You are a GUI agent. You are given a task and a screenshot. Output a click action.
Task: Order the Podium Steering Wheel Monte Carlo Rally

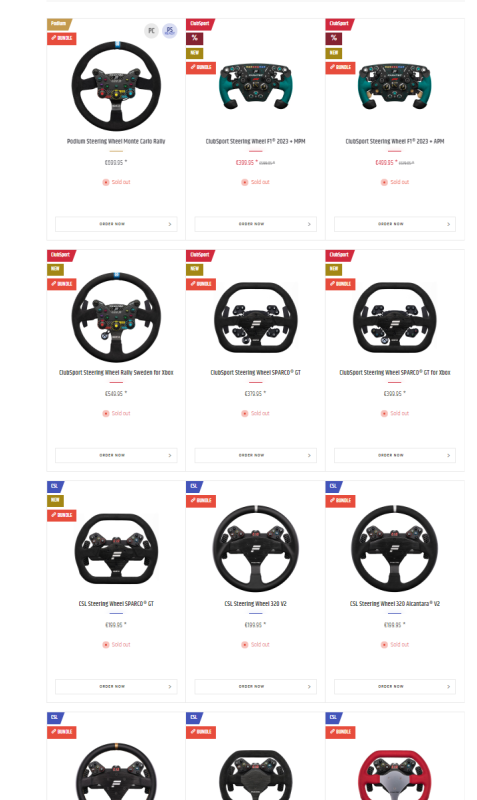[116, 224]
